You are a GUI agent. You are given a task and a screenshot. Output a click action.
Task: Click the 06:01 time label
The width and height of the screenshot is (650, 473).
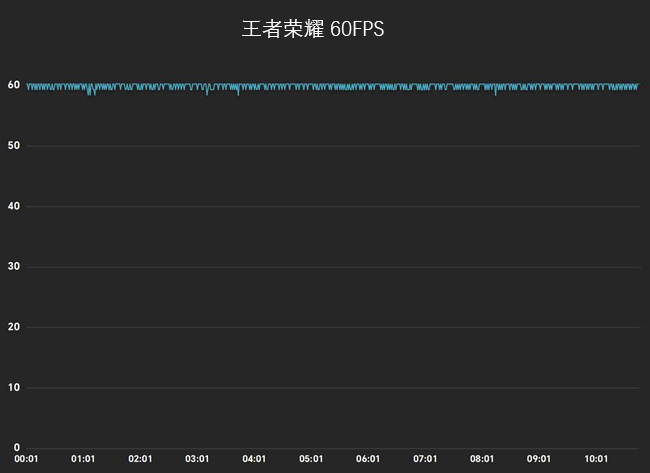click(x=368, y=460)
